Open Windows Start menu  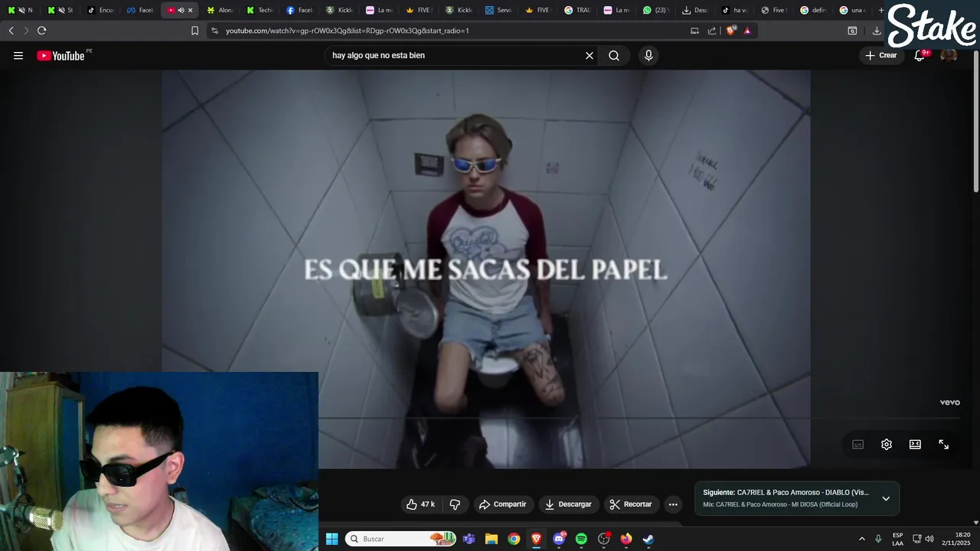[x=332, y=539]
